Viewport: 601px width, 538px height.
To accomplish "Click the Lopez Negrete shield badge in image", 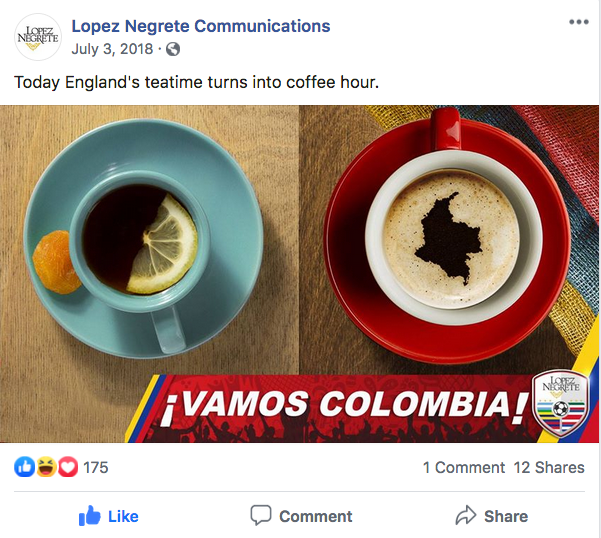I will (560, 405).
